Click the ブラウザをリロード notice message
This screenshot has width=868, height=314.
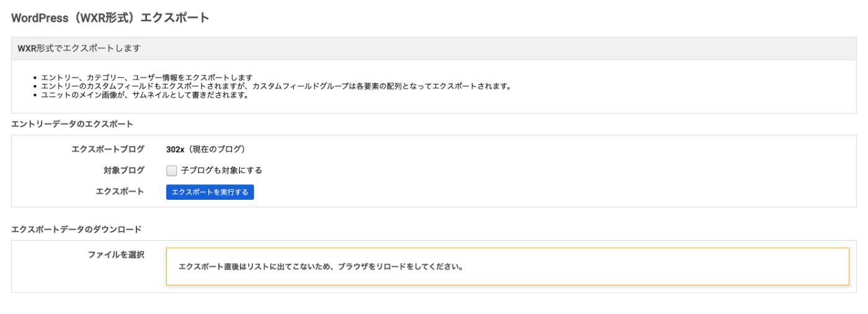click(321, 267)
